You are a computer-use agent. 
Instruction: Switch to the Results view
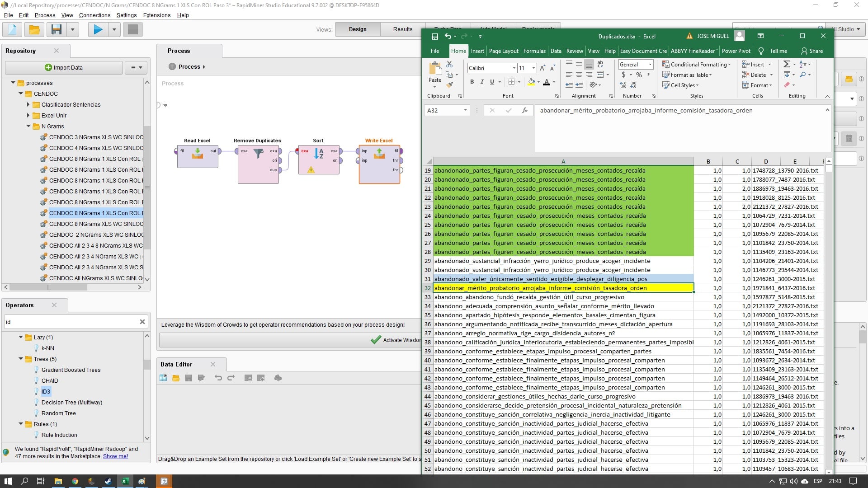402,29
